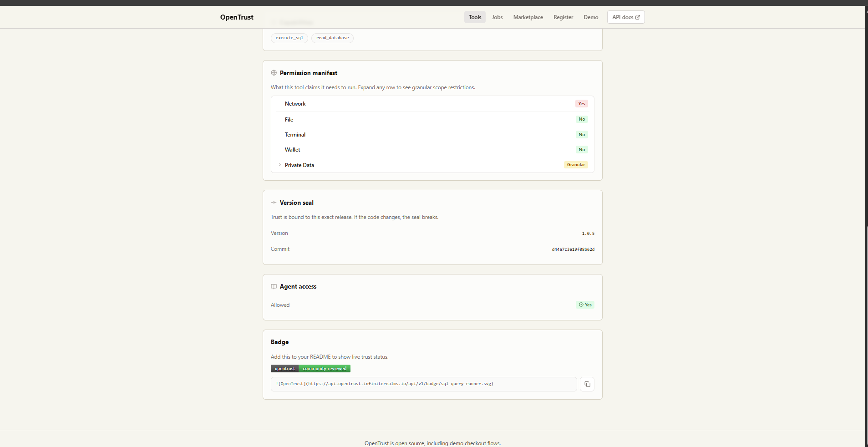
Task: Click the Allowed label in Agent access
Action: coord(280,305)
